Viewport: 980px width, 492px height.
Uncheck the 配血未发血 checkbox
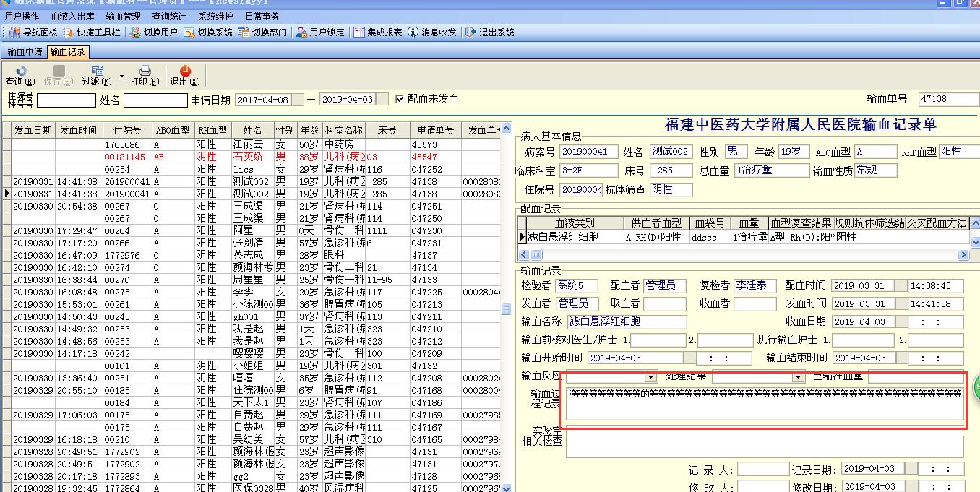[x=400, y=99]
